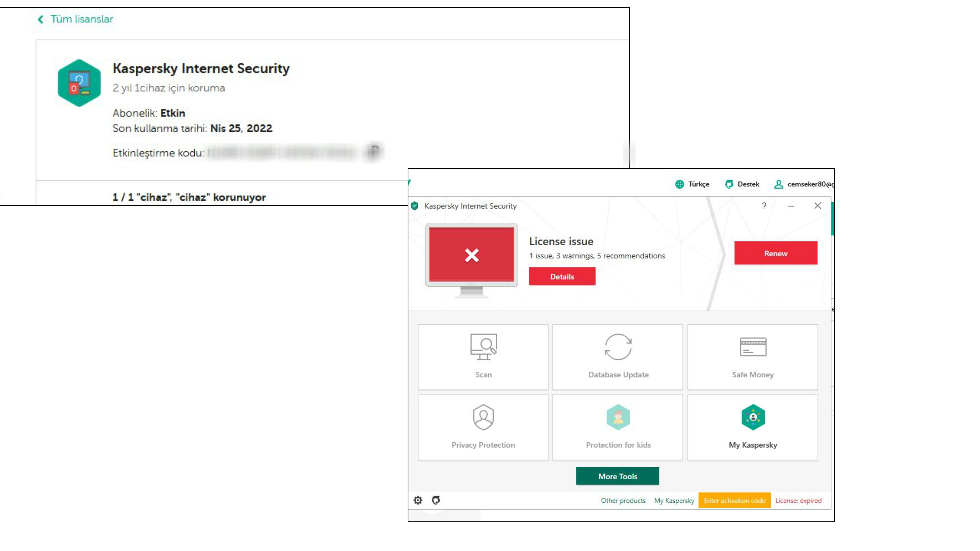Open the Protection for kids tile
980x551 pixels.
618,427
